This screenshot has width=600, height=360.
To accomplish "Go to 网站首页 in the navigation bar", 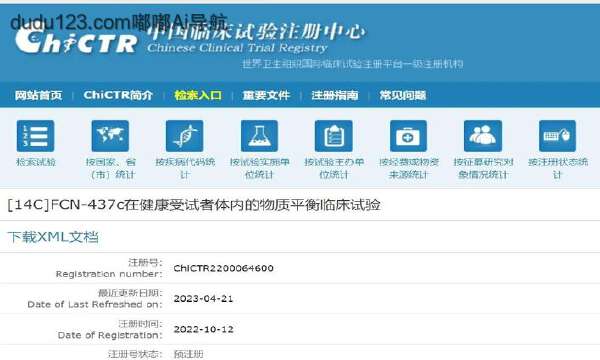I will (x=38, y=95).
